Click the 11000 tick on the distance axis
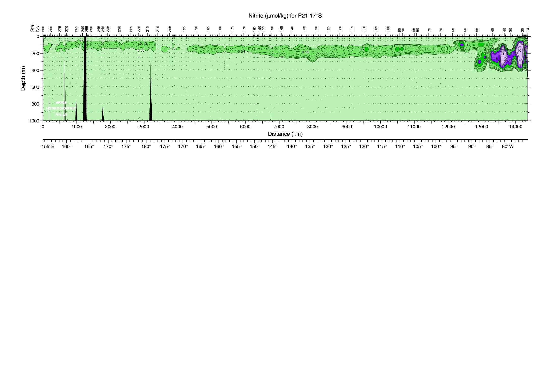This screenshot has width=553, height=392. click(x=414, y=127)
